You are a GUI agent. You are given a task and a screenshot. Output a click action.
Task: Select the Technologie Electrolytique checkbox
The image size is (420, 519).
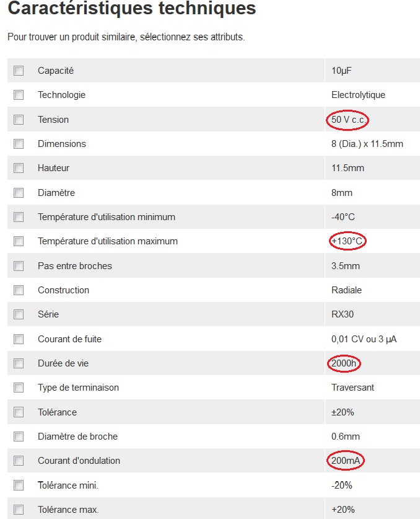pyautogui.click(x=19, y=95)
